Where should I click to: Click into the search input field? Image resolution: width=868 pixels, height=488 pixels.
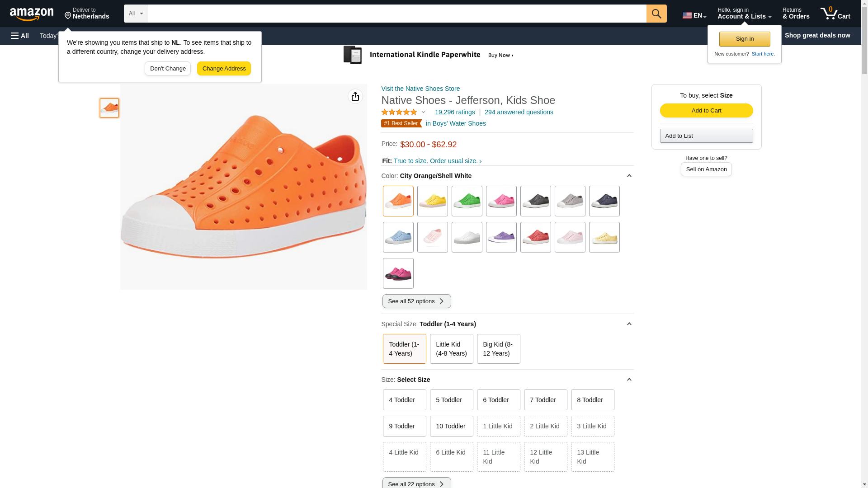coord(396,14)
